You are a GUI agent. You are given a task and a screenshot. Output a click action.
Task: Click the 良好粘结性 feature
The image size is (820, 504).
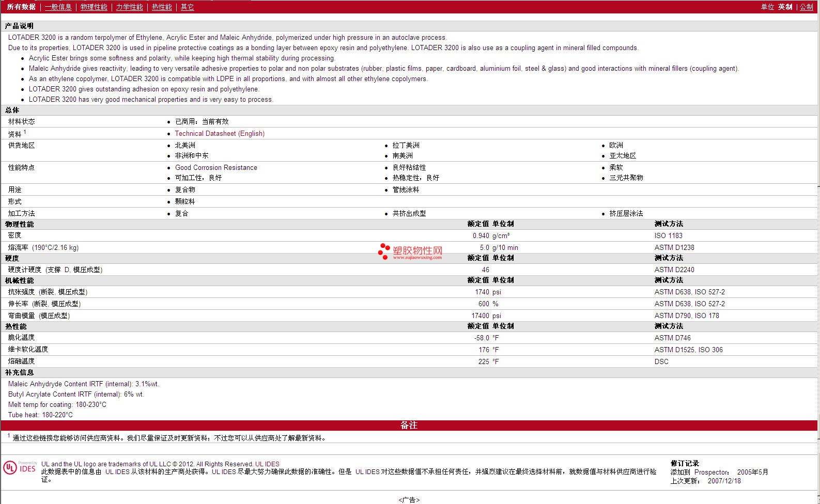point(409,168)
